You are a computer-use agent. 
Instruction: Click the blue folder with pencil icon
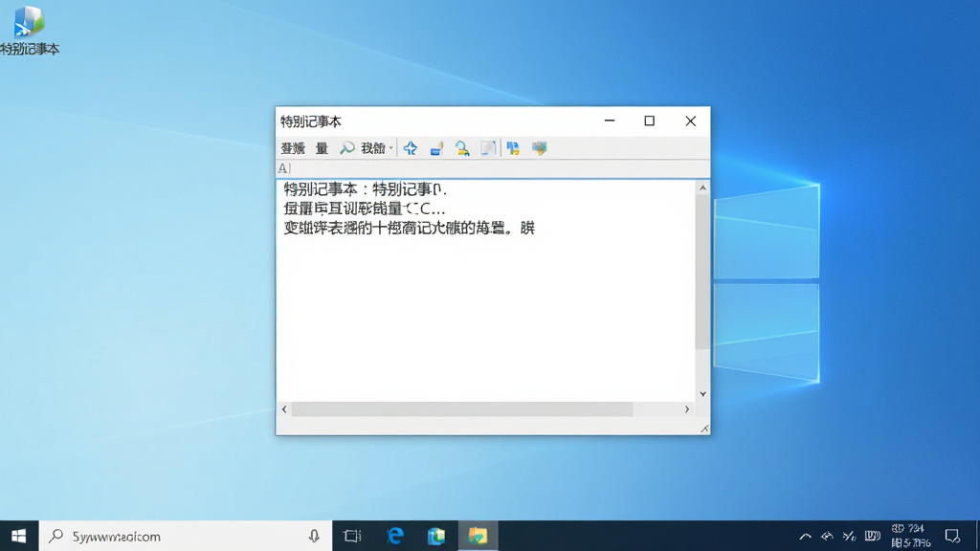tap(436, 148)
